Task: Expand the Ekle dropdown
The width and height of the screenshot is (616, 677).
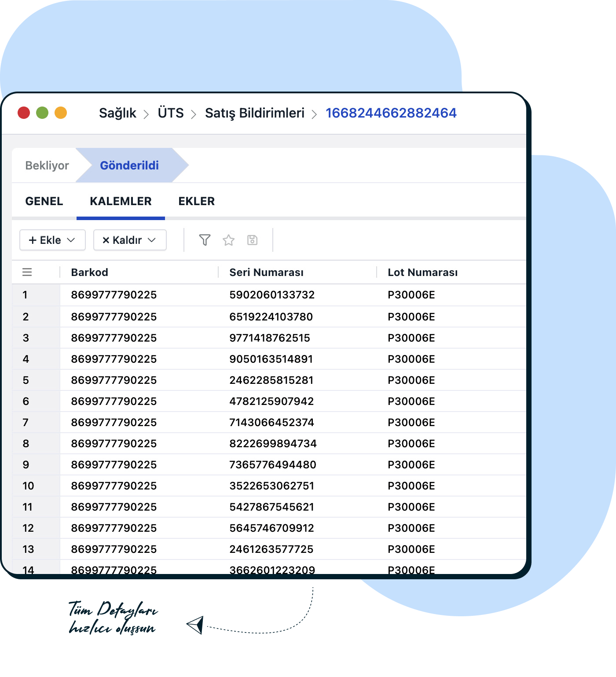Action: pos(52,240)
